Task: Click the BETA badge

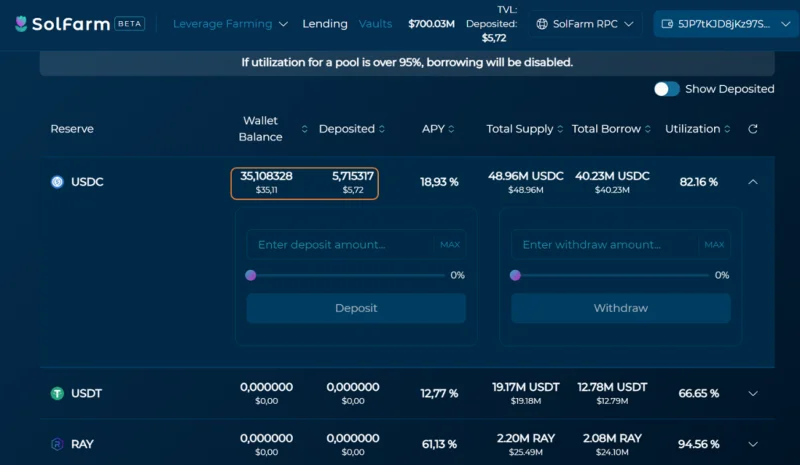Action: pos(130,23)
